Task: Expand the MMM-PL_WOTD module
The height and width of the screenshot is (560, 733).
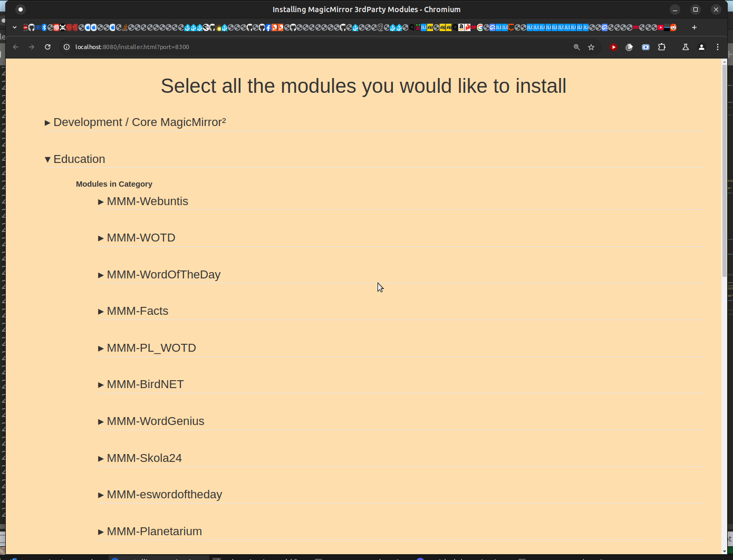Action: (x=147, y=348)
